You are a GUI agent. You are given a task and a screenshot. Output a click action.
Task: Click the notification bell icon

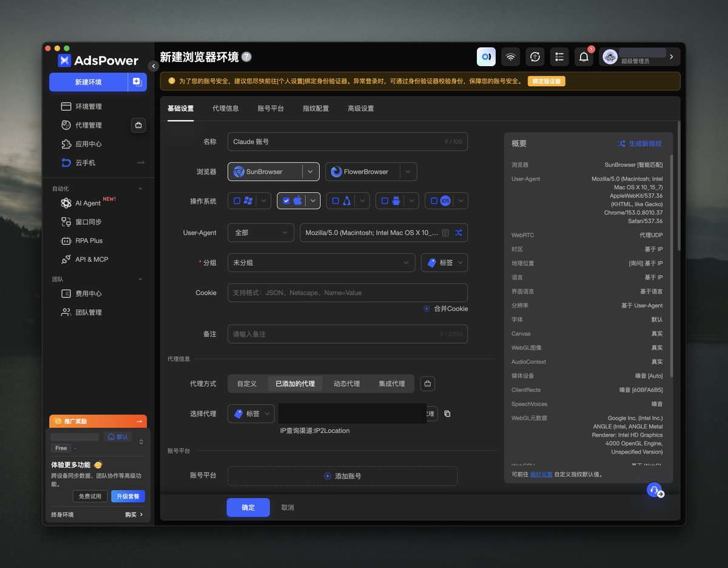[x=584, y=57]
